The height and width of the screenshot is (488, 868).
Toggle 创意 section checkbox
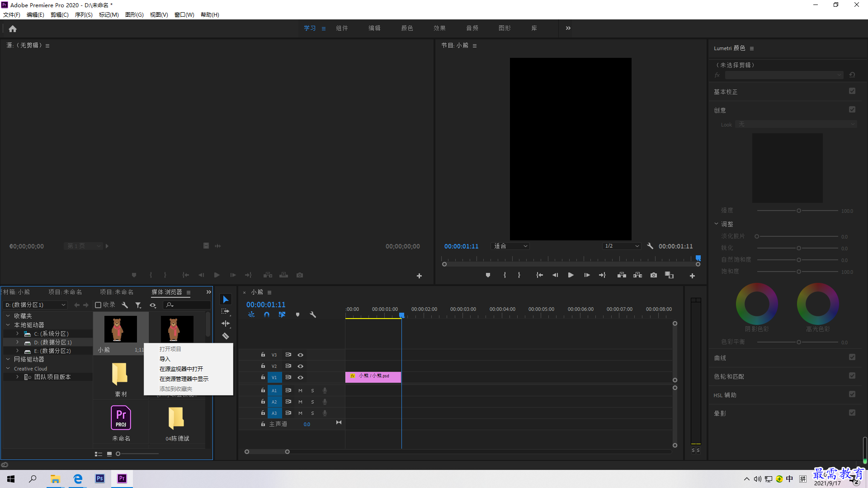pyautogui.click(x=852, y=109)
